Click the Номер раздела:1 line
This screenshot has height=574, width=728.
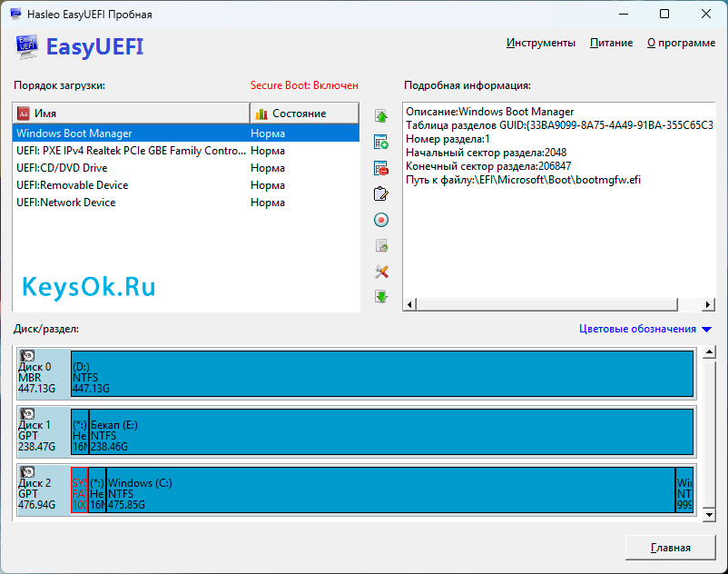coord(448,139)
